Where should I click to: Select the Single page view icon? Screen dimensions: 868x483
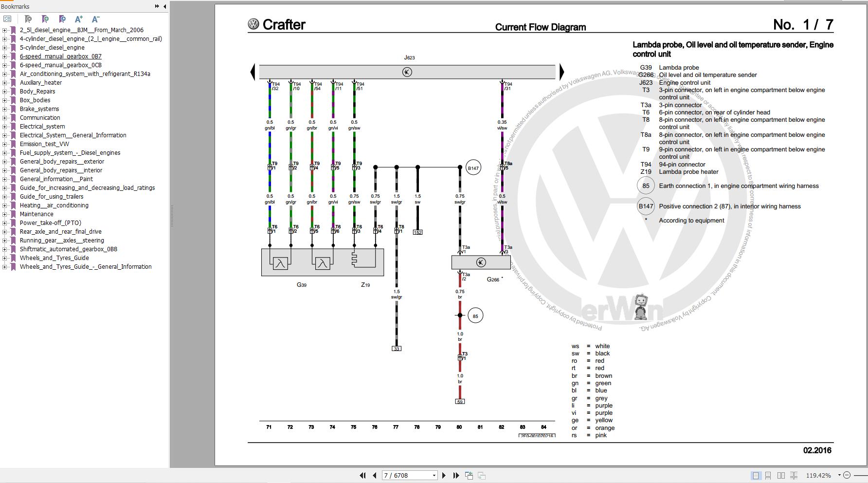756,475
